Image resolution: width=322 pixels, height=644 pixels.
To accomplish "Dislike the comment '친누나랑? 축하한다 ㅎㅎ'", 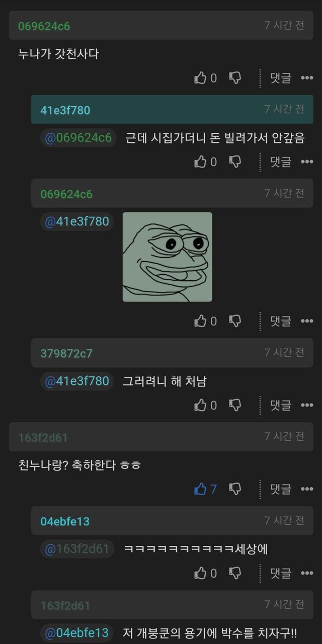I will click(x=235, y=489).
